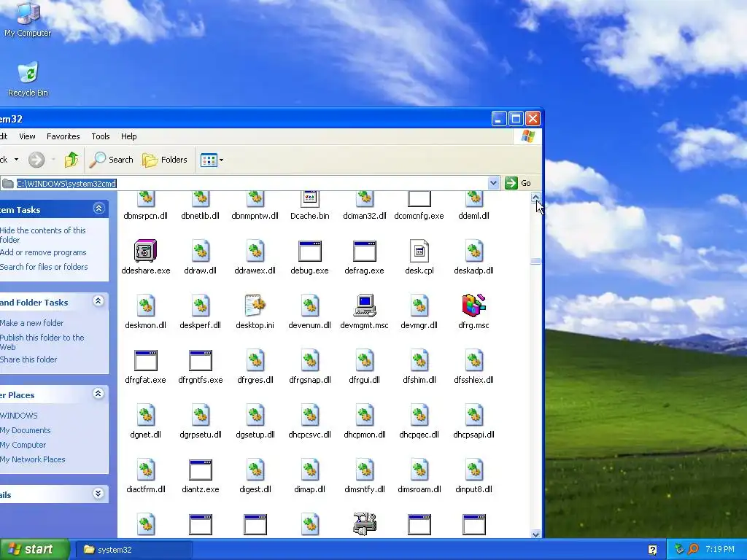Viewport: 747px width, 560px height.
Task: Open the Back button history dropdown arrow
Action: [x=16, y=160]
